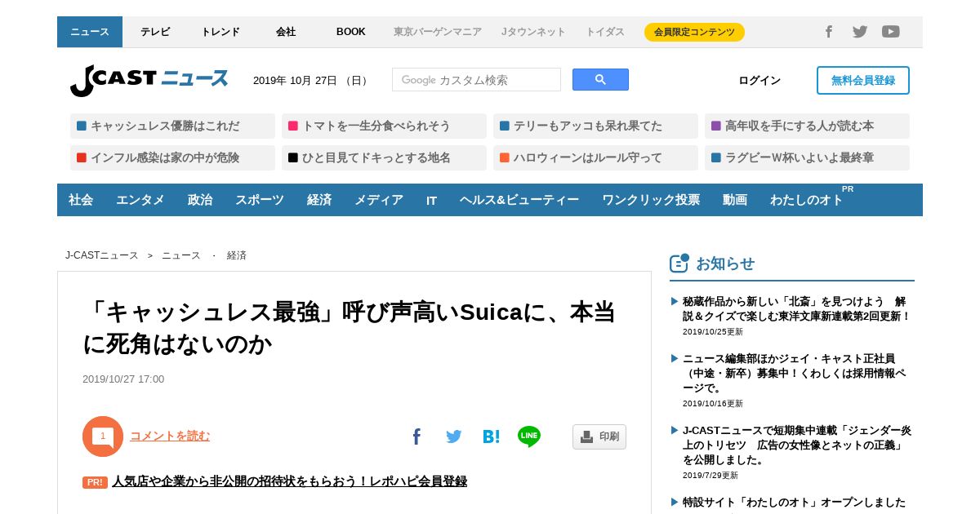Open the Facebook icon in top bar
This screenshot has height=514, width=980.
point(828,32)
